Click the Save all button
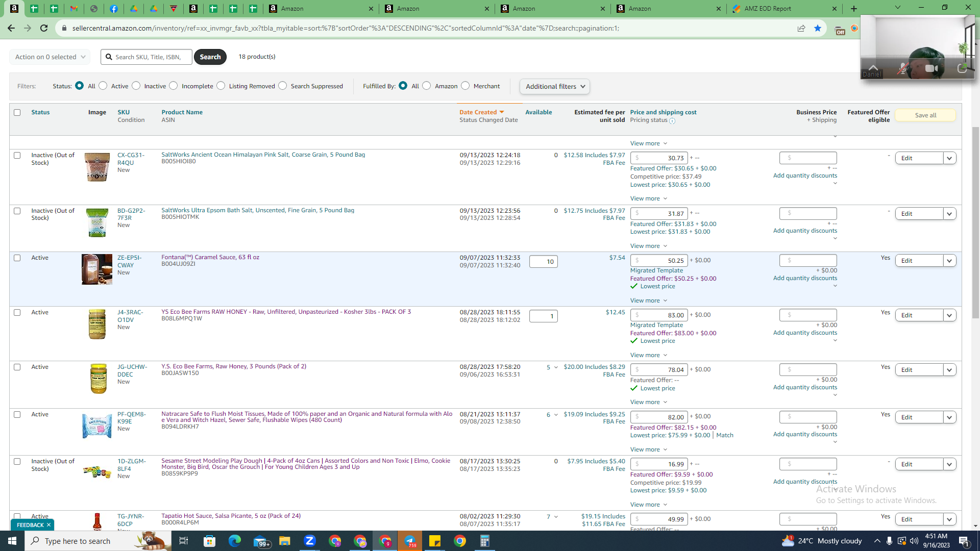Viewport: 980px width, 551px height. 925,115
